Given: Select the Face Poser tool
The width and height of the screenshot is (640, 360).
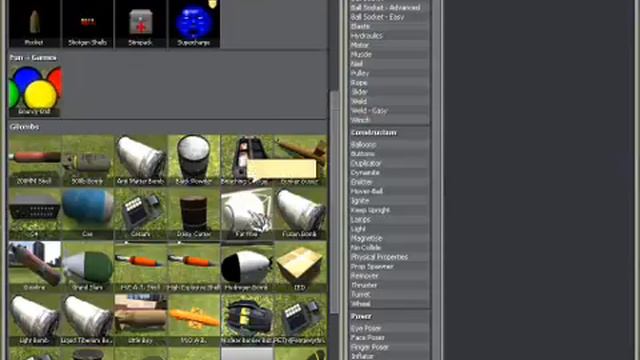Looking at the screenshot, I should tap(390, 338).
